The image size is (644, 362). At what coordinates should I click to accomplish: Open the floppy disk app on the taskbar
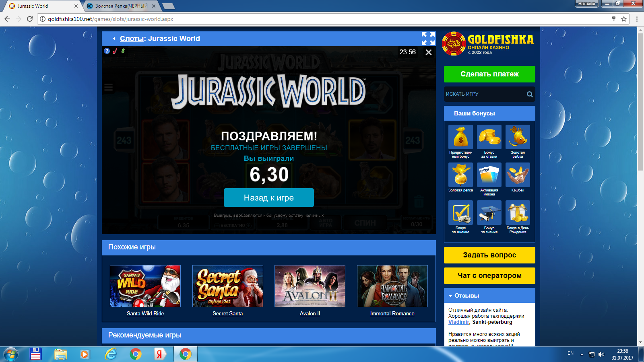(x=36, y=354)
